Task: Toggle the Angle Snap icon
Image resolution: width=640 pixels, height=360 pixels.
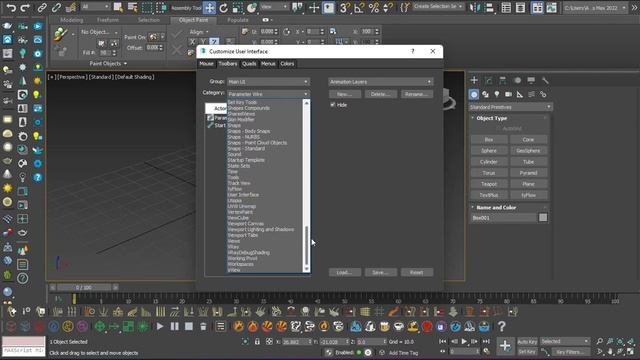Action: click(x=359, y=7)
